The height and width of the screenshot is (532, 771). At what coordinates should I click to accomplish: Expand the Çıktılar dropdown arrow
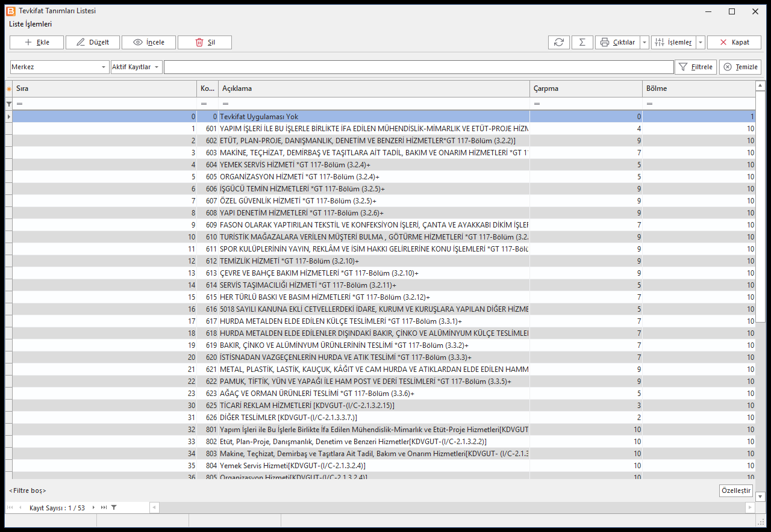(x=645, y=42)
